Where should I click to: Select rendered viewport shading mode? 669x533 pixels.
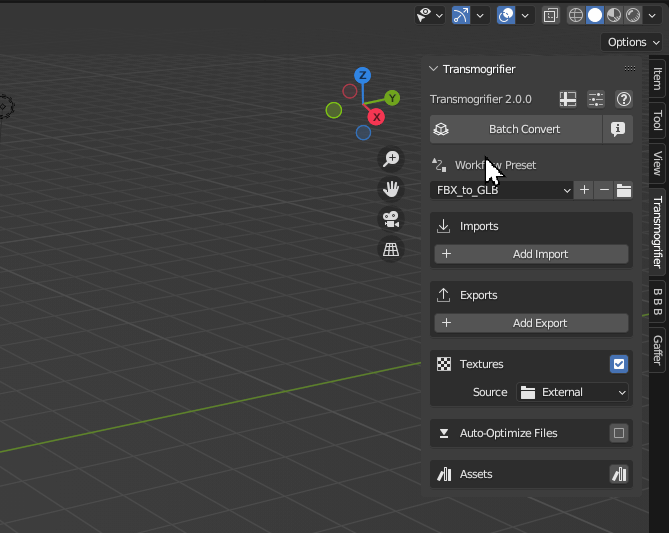click(x=633, y=15)
